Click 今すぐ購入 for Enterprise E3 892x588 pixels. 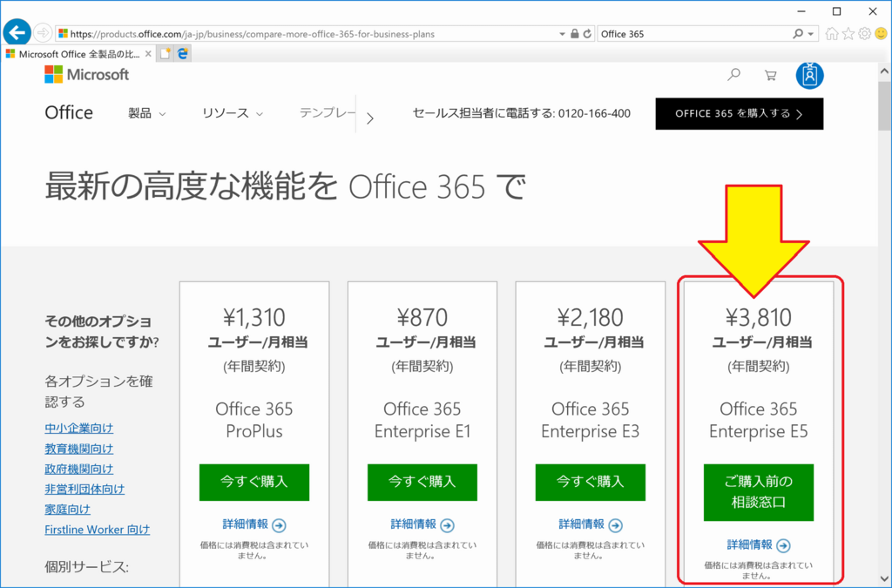[591, 483]
